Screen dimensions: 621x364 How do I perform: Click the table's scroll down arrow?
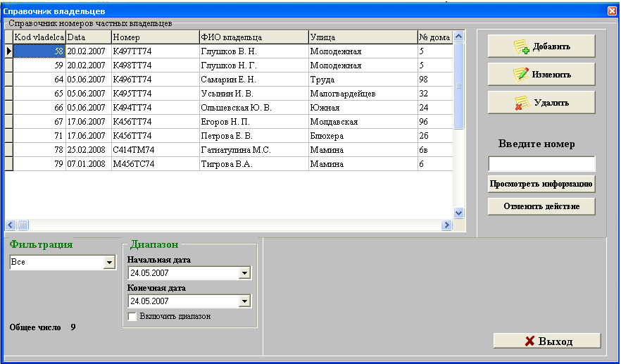(458, 213)
